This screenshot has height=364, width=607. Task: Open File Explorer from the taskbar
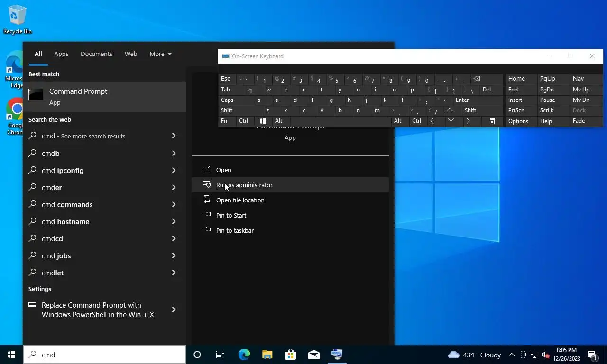click(x=267, y=355)
